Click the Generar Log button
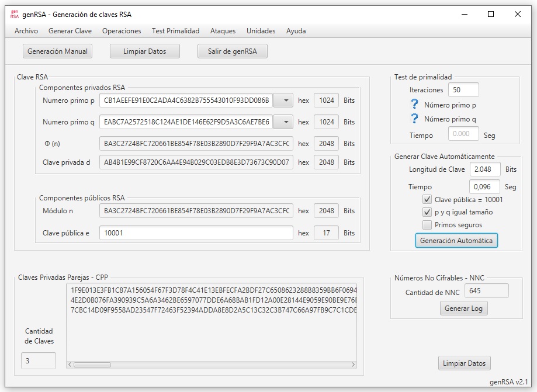Image resolution: width=537 pixels, height=392 pixels. [x=463, y=308]
